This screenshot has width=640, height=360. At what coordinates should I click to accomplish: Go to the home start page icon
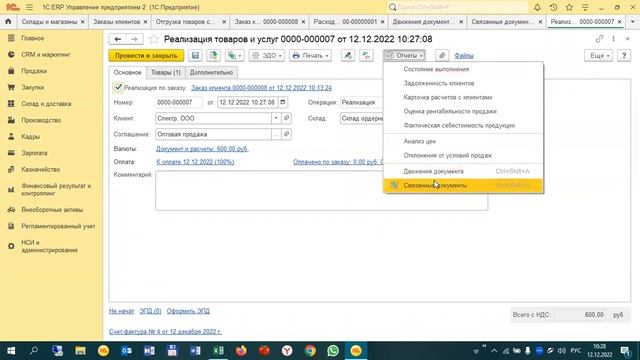pyautogui.click(x=8, y=21)
